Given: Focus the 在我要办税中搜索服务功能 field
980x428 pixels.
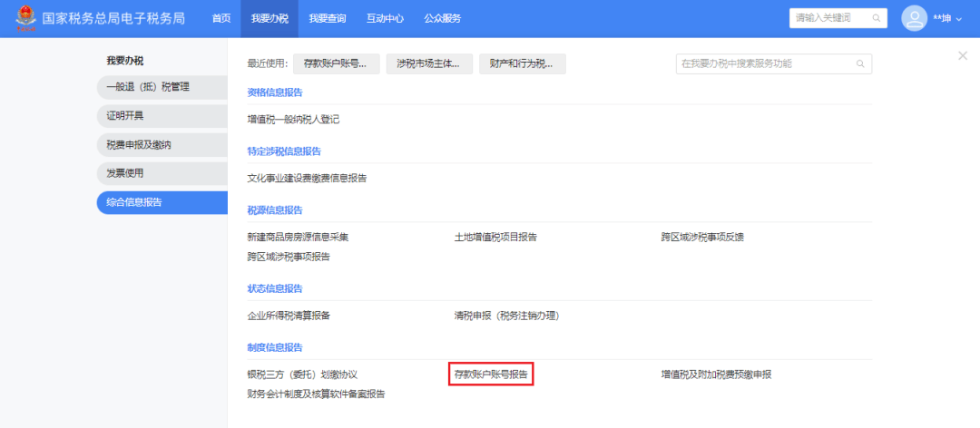Looking at the screenshot, I should (x=774, y=63).
